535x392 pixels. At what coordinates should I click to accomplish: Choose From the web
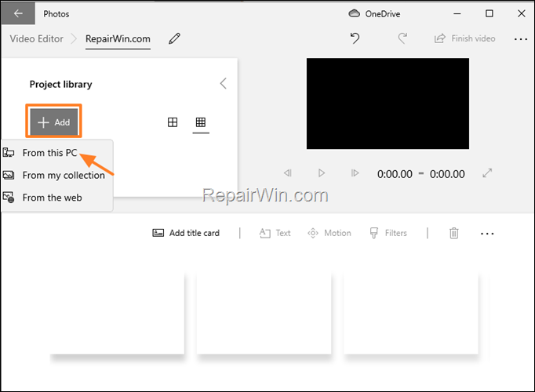click(x=56, y=198)
